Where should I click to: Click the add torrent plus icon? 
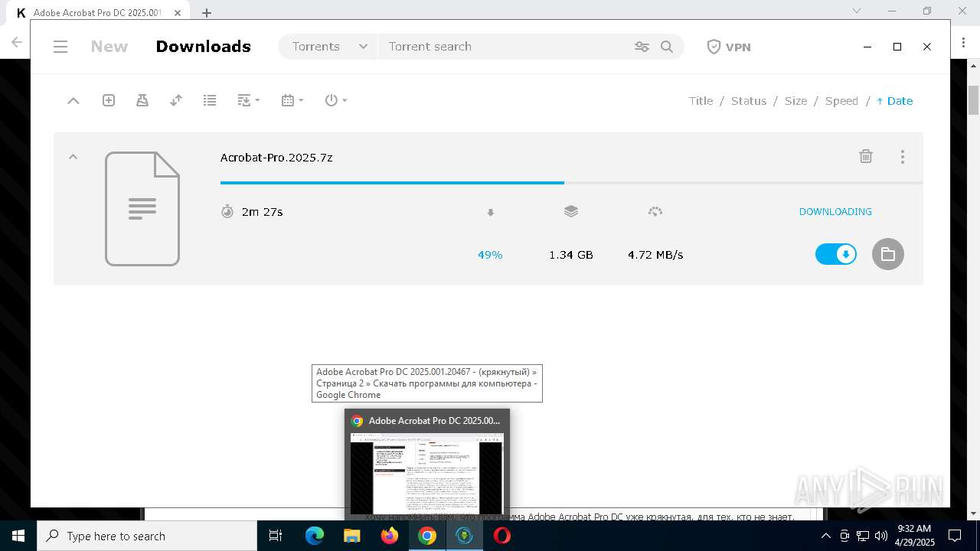coord(109,100)
